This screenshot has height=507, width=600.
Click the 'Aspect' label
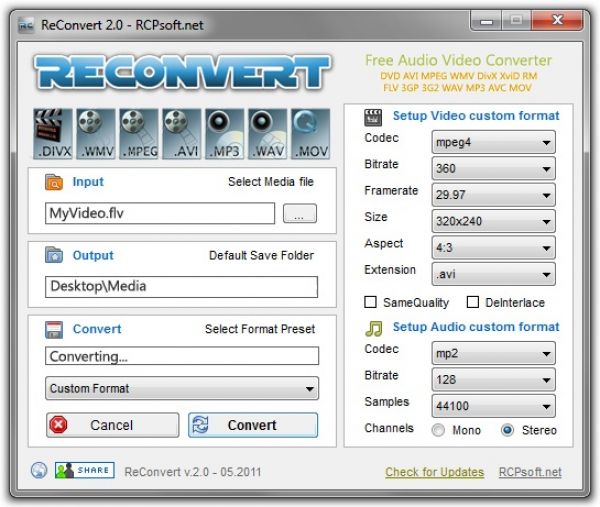(x=383, y=243)
